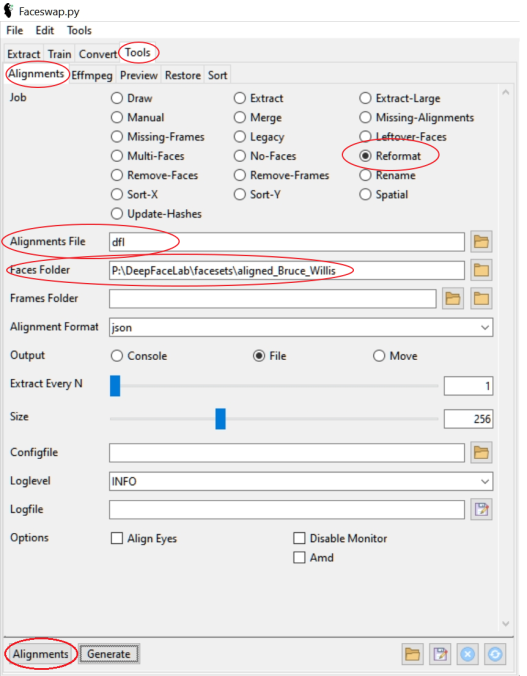Expand the Alignment Format dropdown

(x=301, y=328)
